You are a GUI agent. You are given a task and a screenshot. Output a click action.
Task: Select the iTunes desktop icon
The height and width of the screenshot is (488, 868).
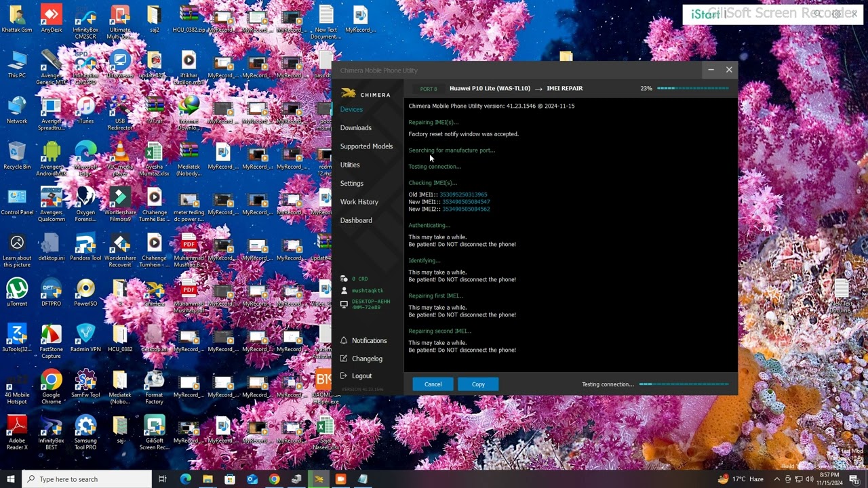(85, 110)
